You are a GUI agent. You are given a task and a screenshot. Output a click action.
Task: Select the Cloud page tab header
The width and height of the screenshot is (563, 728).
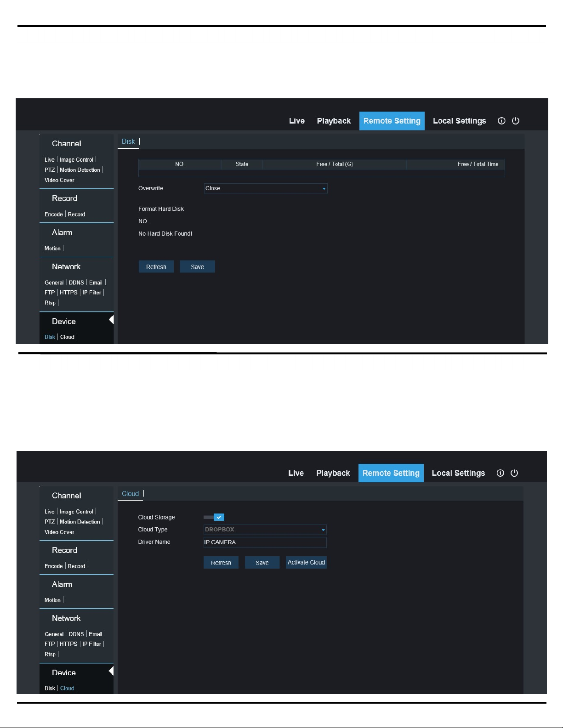coord(131,494)
